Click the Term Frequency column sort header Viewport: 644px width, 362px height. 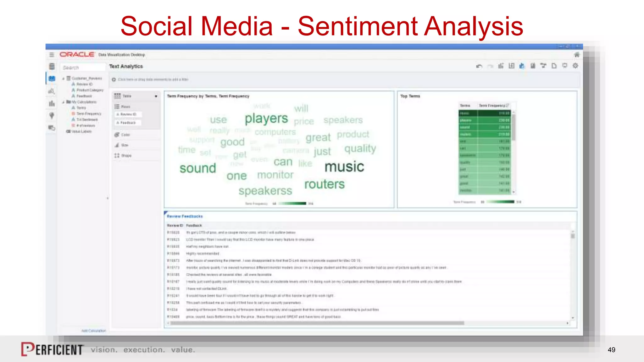coord(494,106)
